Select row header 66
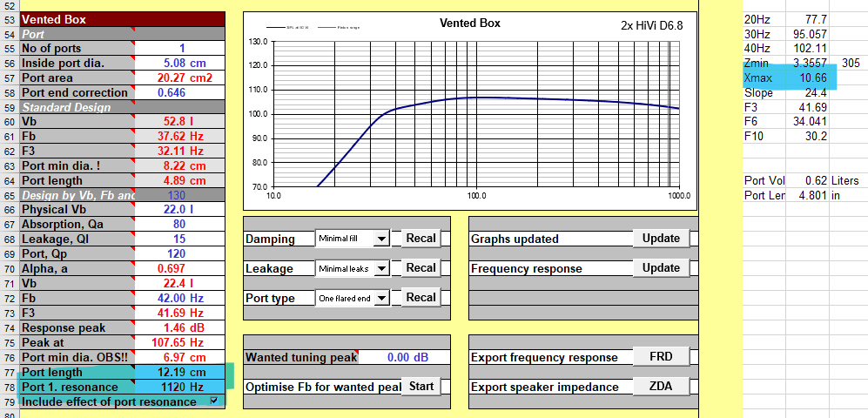 coord(10,209)
